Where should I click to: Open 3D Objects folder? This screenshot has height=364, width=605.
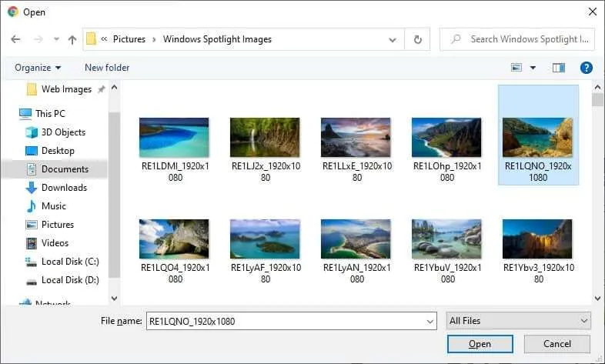coord(63,132)
